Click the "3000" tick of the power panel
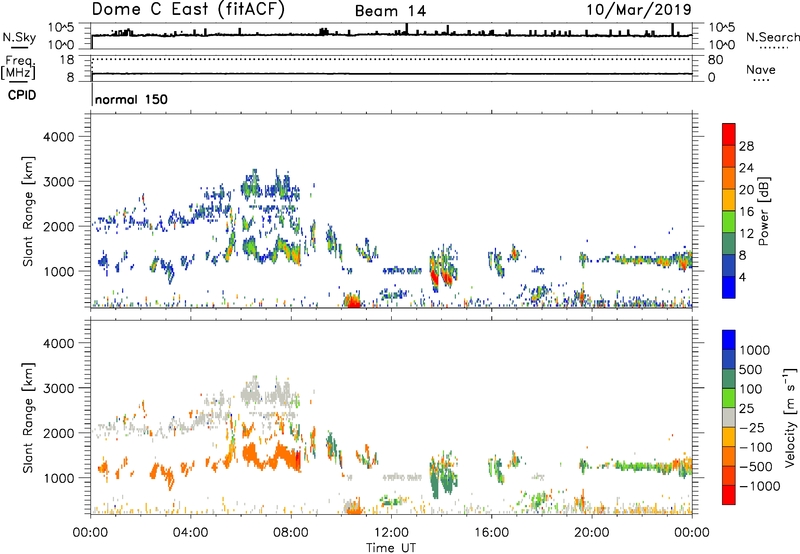The width and height of the screenshot is (800, 554). click(58, 182)
